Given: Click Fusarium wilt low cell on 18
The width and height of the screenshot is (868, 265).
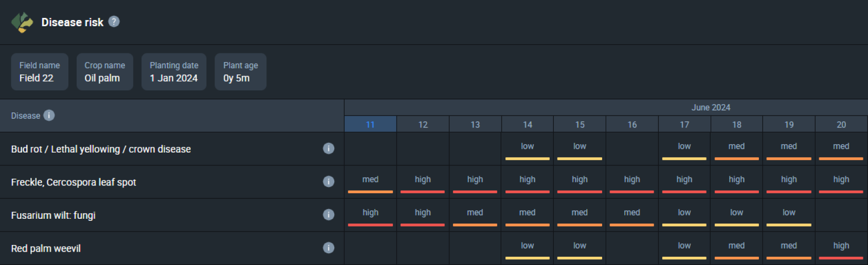Looking at the screenshot, I should [x=737, y=215].
